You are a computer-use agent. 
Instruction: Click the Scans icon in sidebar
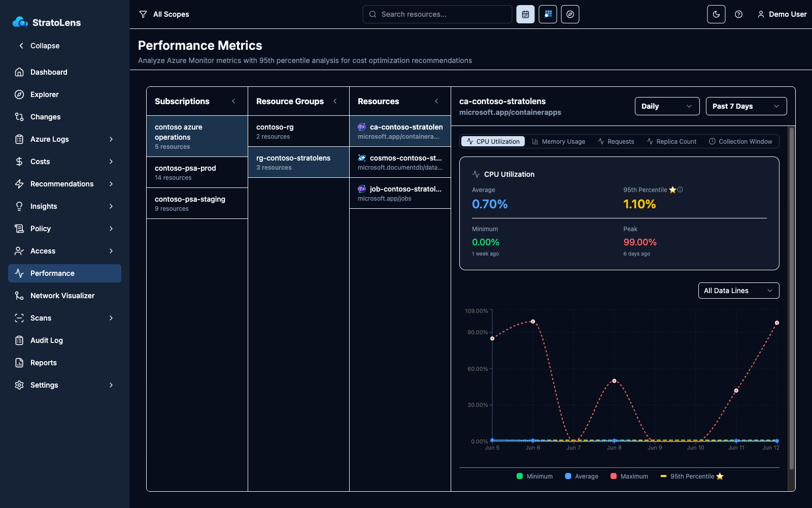(19, 318)
